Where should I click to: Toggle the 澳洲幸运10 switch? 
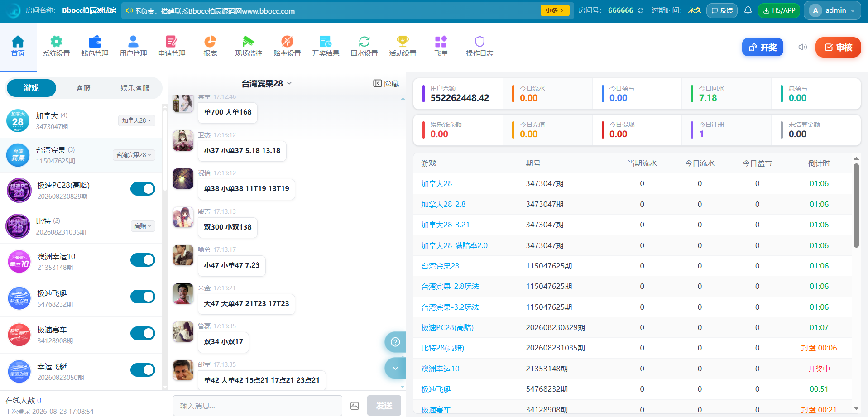tap(143, 260)
